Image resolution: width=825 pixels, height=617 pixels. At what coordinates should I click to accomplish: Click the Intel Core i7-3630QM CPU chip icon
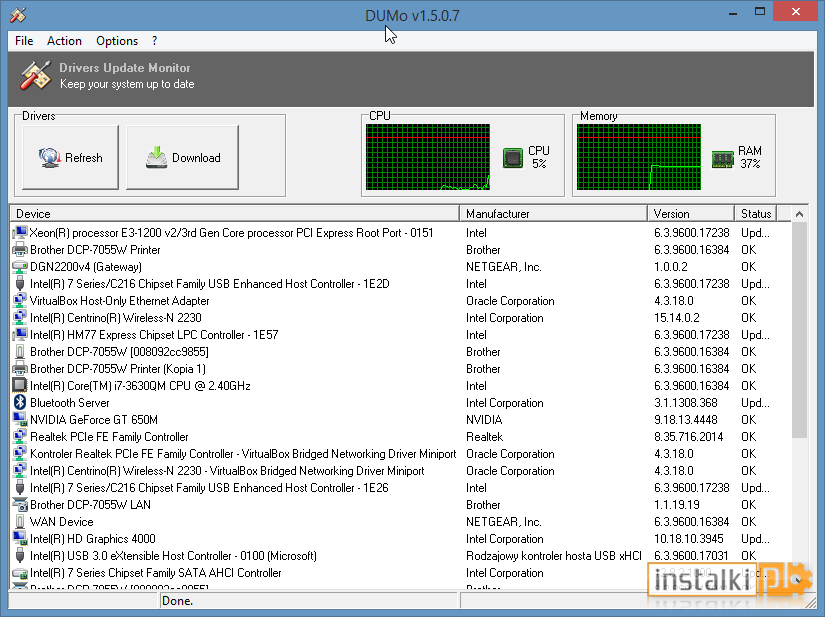pos(19,386)
